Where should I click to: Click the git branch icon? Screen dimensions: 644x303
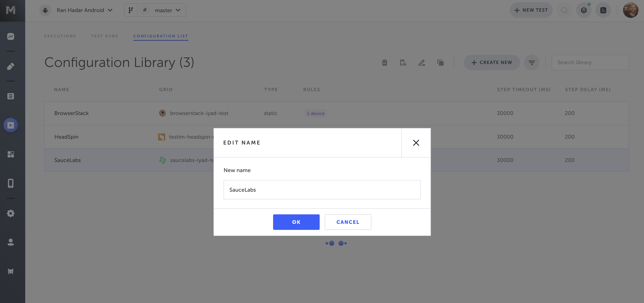pyautogui.click(x=130, y=10)
